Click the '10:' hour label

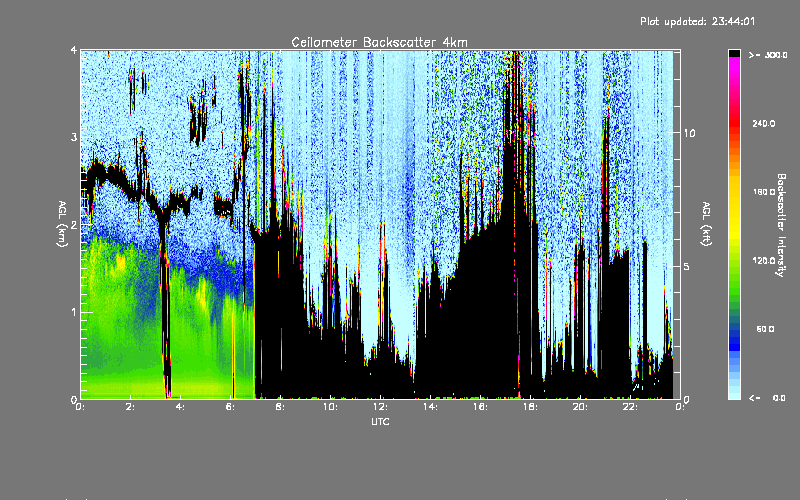(x=331, y=407)
